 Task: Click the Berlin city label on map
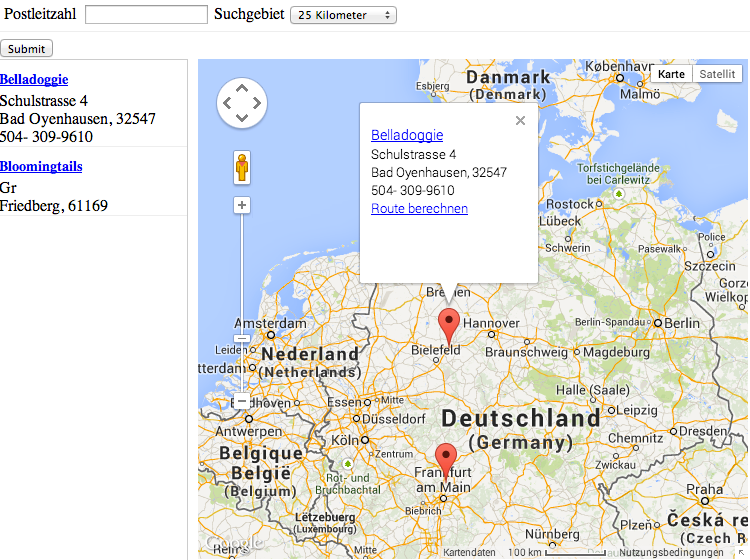tap(682, 323)
